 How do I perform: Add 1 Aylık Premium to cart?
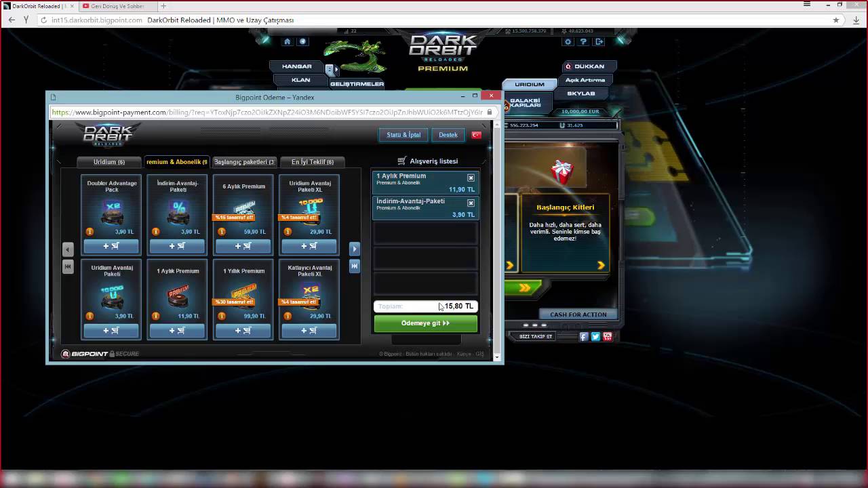tap(177, 331)
